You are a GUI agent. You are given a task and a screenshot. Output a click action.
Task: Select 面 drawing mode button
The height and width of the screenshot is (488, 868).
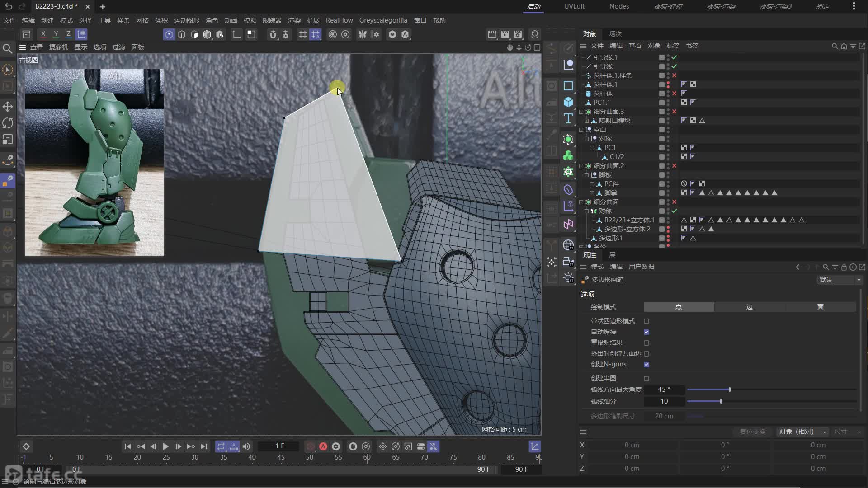point(820,307)
